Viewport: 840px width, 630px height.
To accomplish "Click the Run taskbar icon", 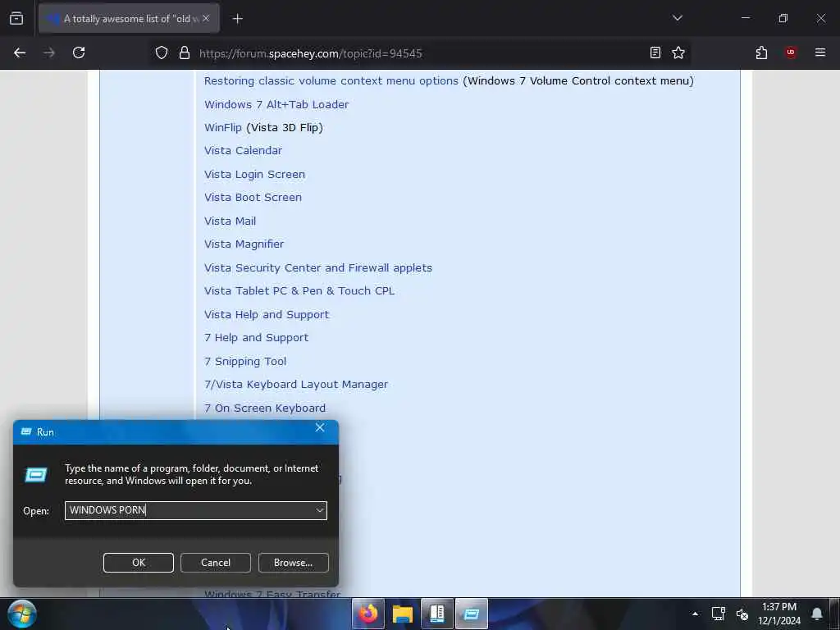I will coord(472,614).
